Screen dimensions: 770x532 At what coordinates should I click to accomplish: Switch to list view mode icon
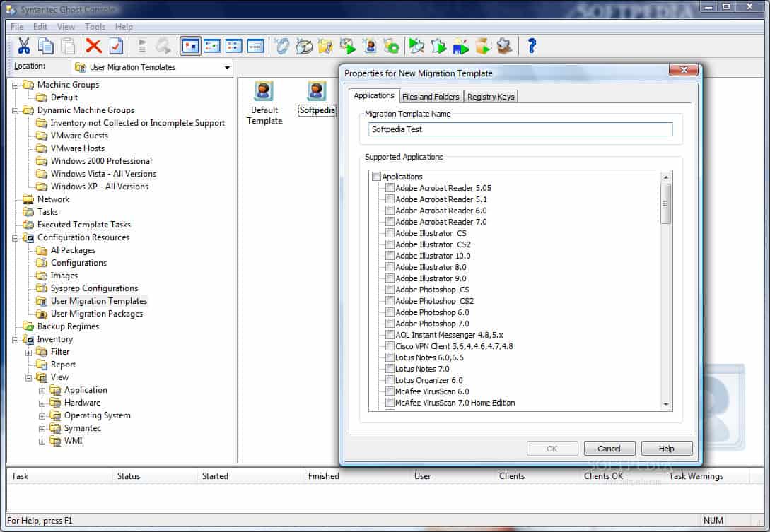click(x=234, y=46)
